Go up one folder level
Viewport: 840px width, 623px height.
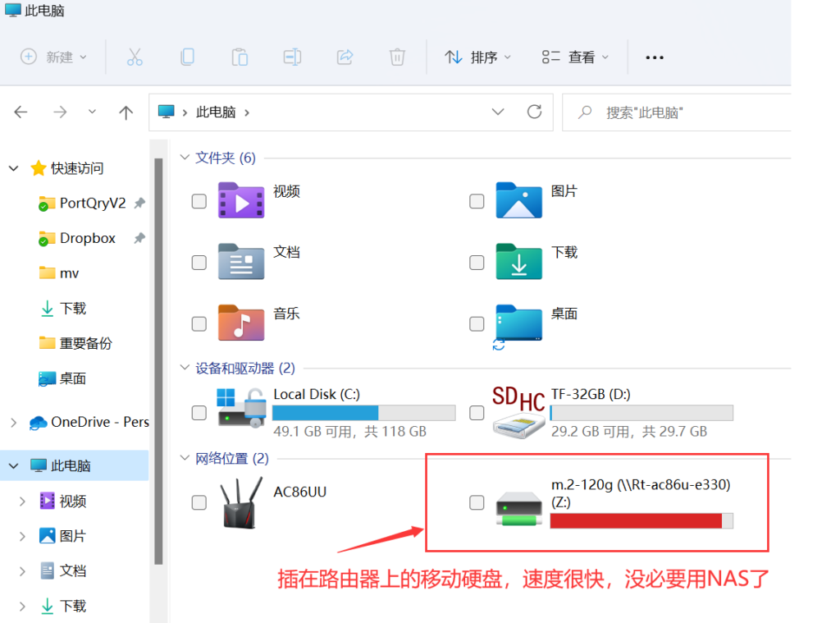click(126, 112)
